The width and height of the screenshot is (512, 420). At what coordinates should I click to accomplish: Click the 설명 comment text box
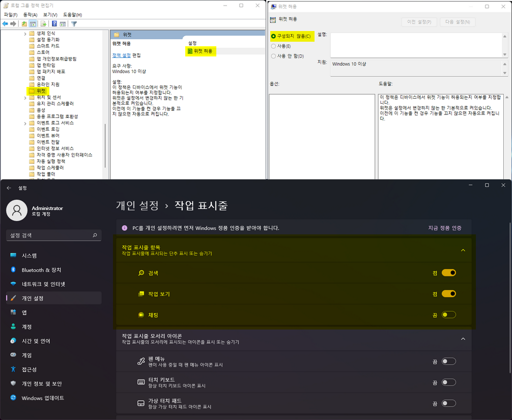click(x=416, y=45)
